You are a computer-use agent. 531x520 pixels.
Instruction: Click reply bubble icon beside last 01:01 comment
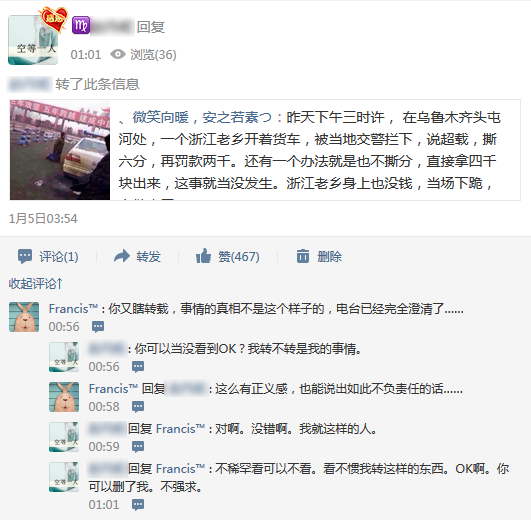[138, 505]
